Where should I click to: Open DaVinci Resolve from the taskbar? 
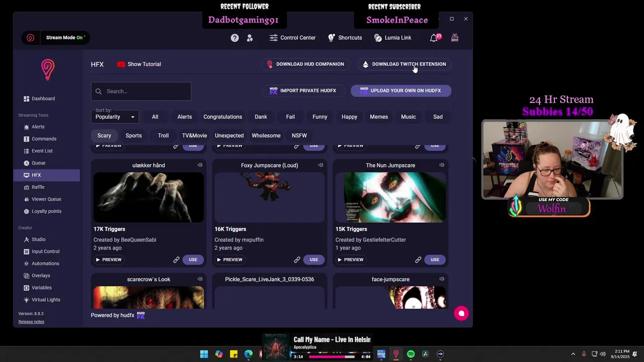(x=425, y=354)
